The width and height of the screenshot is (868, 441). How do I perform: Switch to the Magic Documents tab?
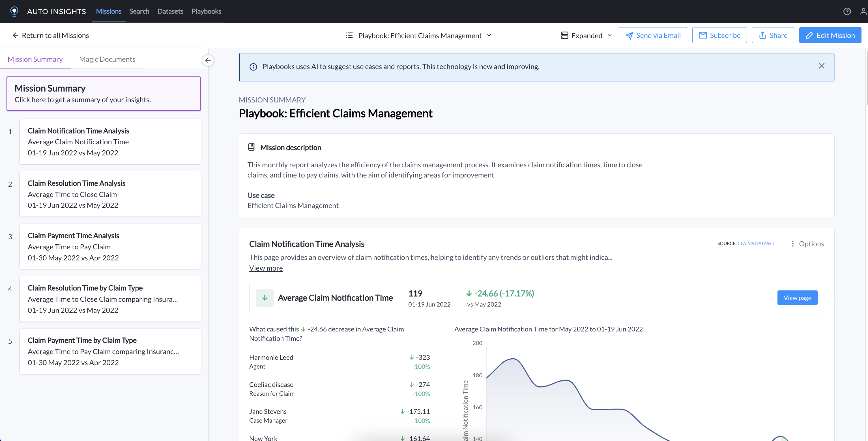tap(107, 59)
